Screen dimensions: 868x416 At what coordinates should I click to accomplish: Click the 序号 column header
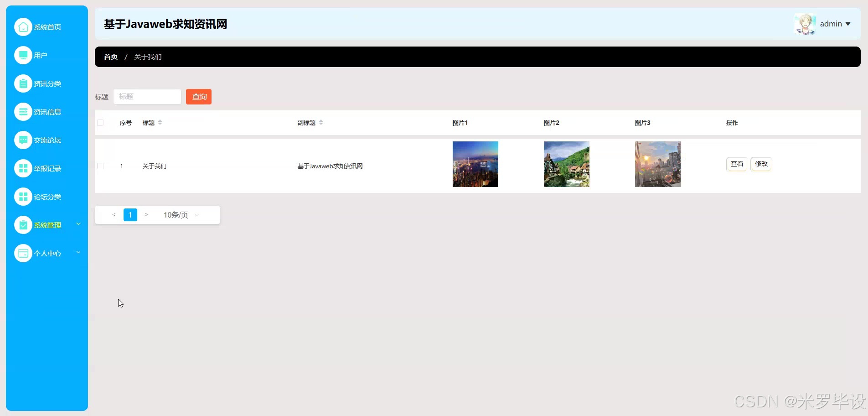click(x=126, y=123)
